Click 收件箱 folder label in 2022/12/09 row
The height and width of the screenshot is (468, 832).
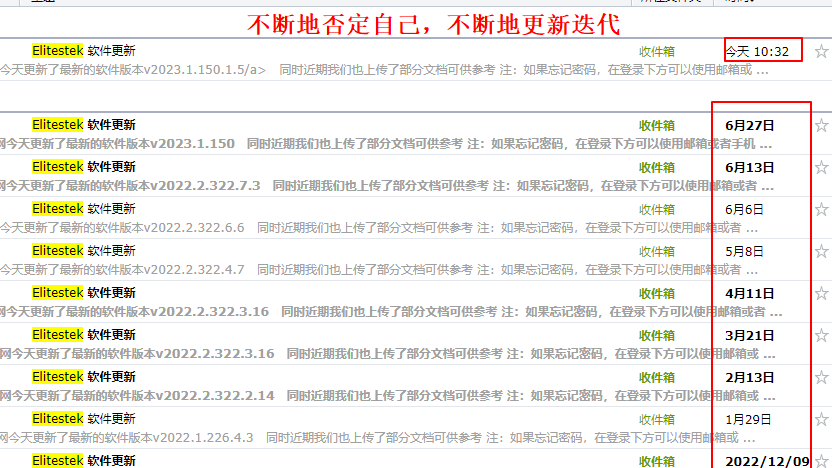click(x=657, y=461)
